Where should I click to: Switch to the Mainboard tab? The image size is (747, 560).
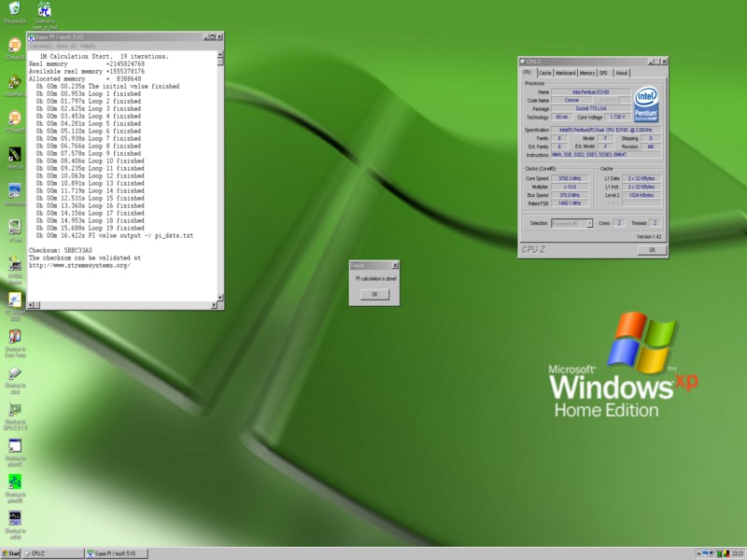click(x=566, y=73)
